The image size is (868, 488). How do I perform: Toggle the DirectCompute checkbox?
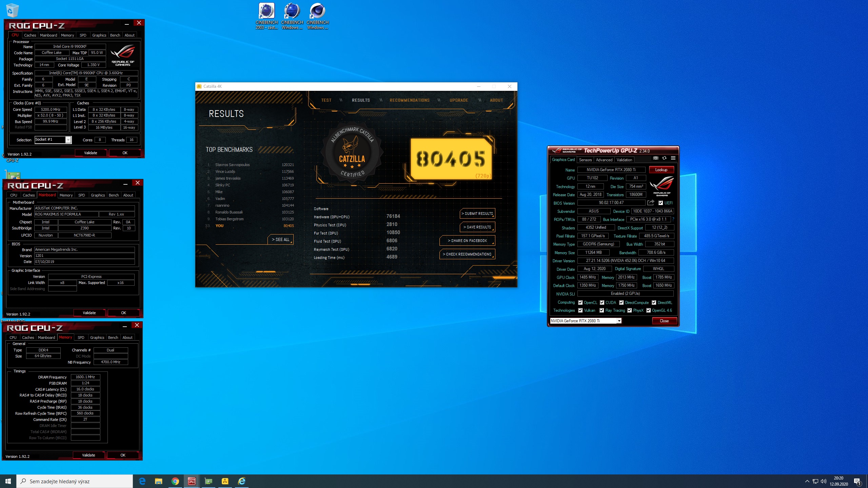pyautogui.click(x=621, y=303)
